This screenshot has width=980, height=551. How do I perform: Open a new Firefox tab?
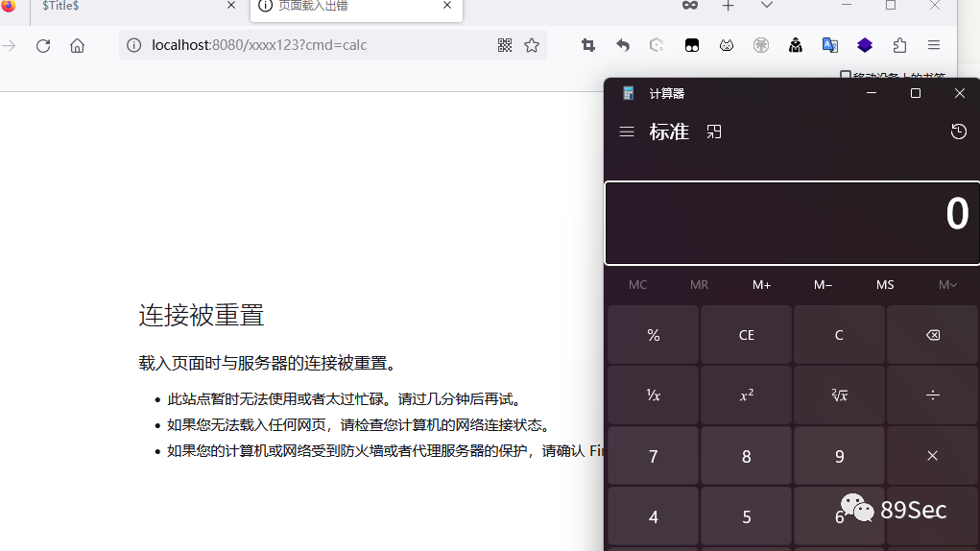[x=729, y=6]
